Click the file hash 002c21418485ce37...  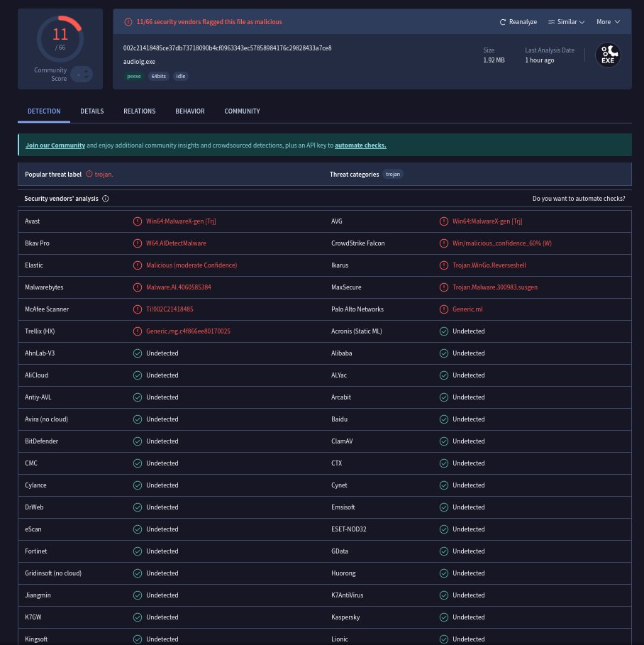(228, 48)
